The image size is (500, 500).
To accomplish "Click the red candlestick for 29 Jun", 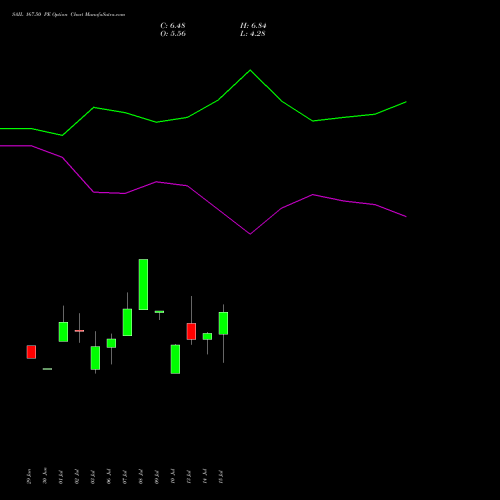I will click(x=31, y=352).
